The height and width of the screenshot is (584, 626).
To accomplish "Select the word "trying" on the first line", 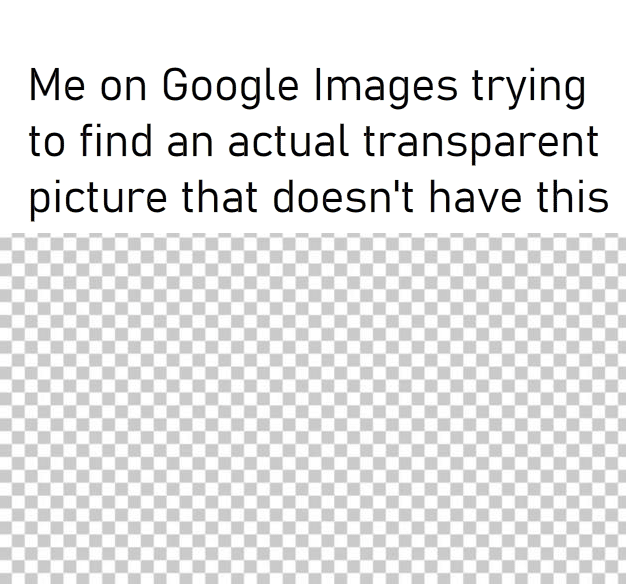I will click(x=529, y=88).
